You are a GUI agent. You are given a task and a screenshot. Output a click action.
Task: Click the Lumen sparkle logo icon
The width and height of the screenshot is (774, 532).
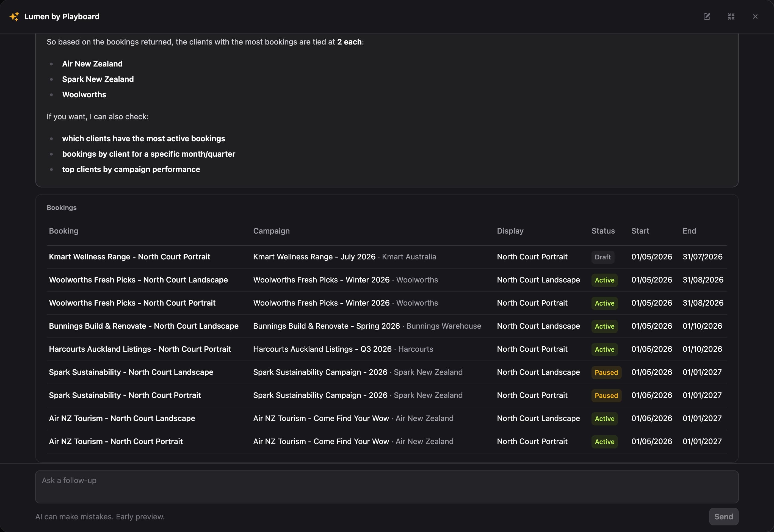tap(14, 16)
